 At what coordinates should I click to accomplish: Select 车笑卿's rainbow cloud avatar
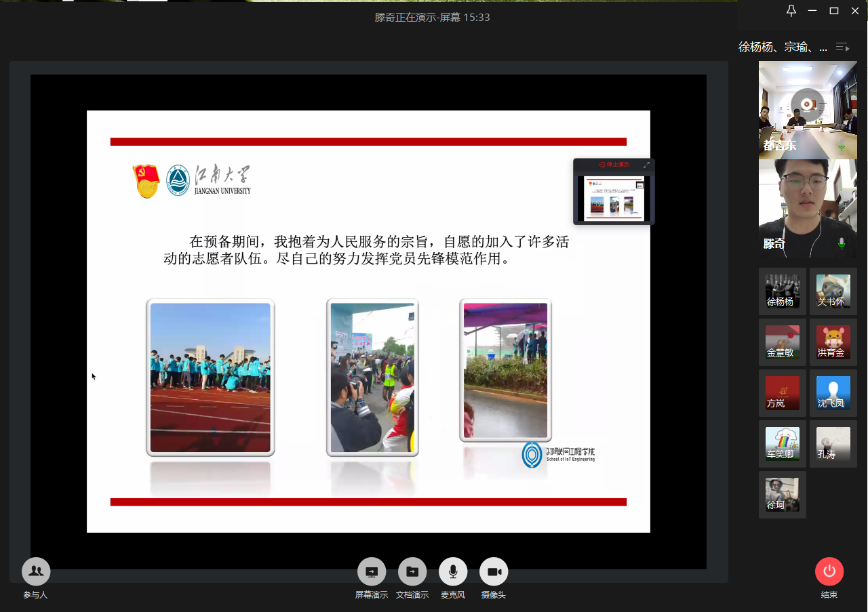point(783,443)
